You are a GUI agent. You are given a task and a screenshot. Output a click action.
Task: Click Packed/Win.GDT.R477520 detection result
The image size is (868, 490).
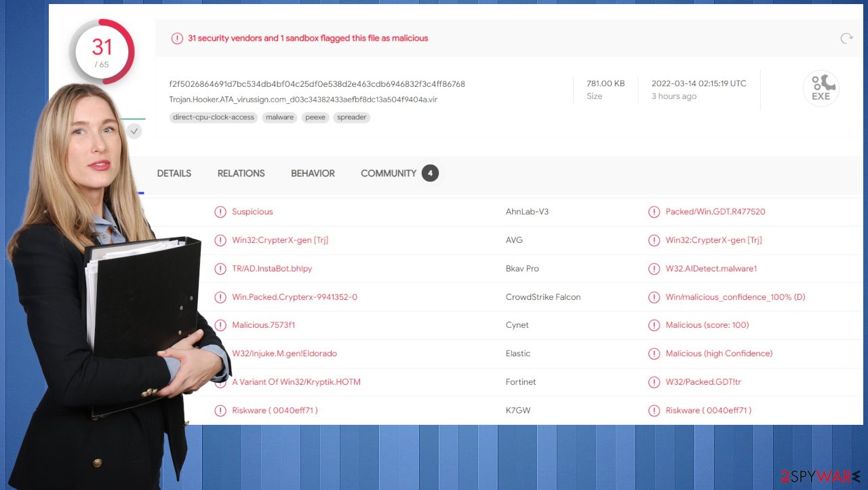[x=715, y=212]
